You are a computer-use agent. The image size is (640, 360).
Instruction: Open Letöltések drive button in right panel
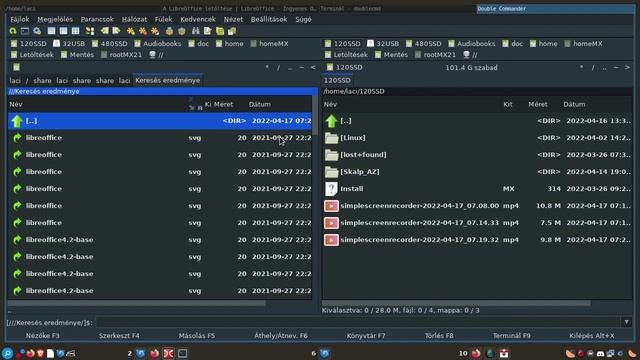pyautogui.click(x=346, y=55)
